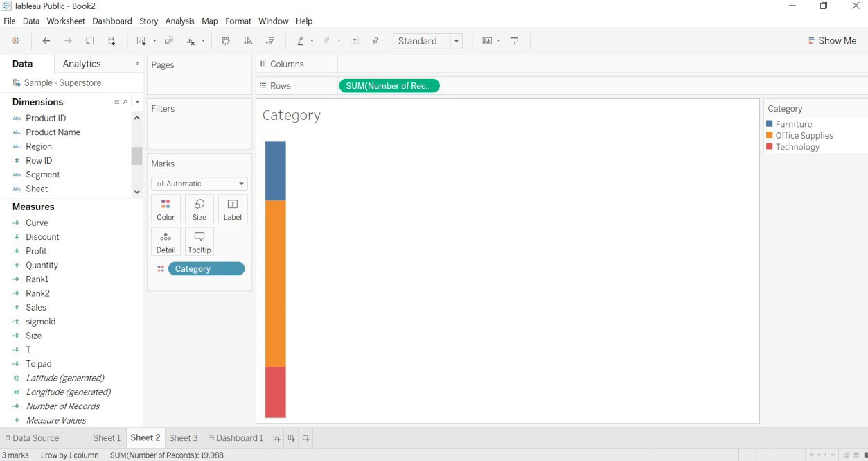The image size is (868, 461).
Task: Open Tooltip on the Marks card
Action: (200, 242)
